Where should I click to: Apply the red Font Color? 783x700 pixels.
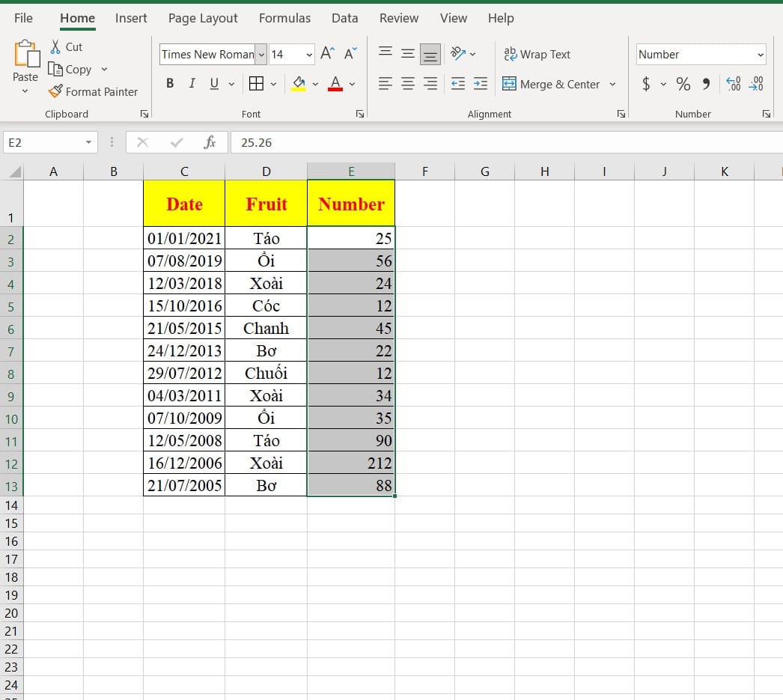(x=335, y=83)
